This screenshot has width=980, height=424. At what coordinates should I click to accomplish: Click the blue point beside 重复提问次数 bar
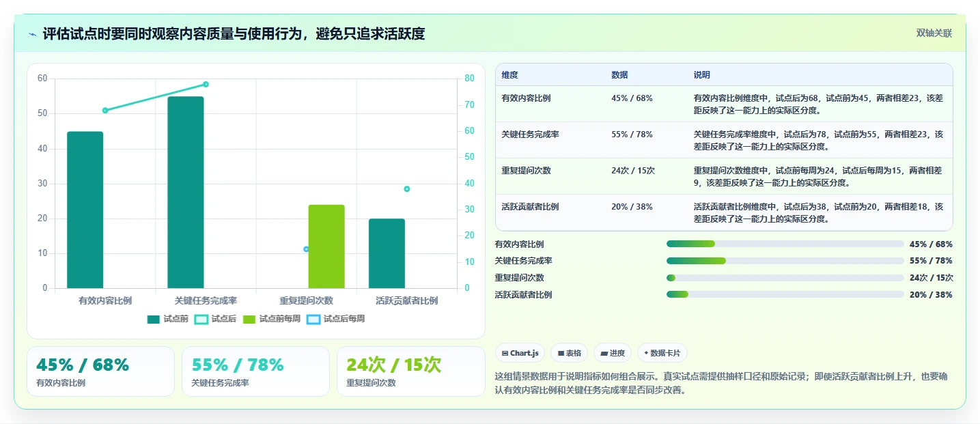click(x=306, y=249)
